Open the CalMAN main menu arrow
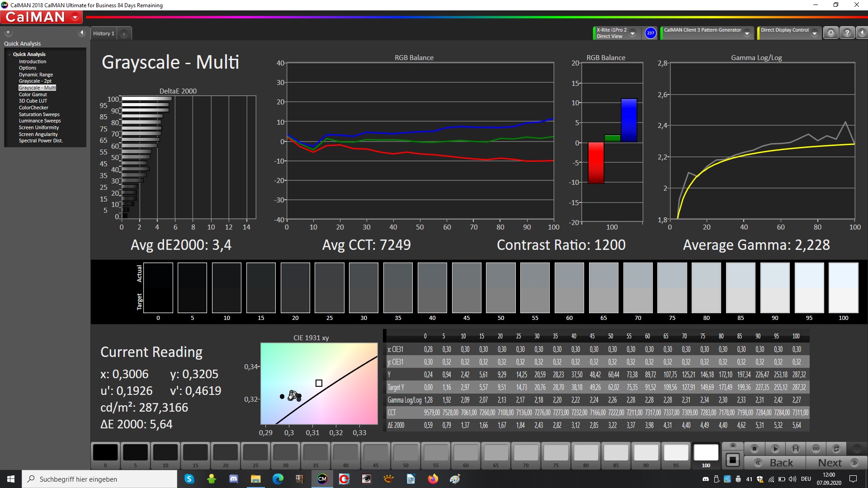868x488 pixels. pos(75,17)
